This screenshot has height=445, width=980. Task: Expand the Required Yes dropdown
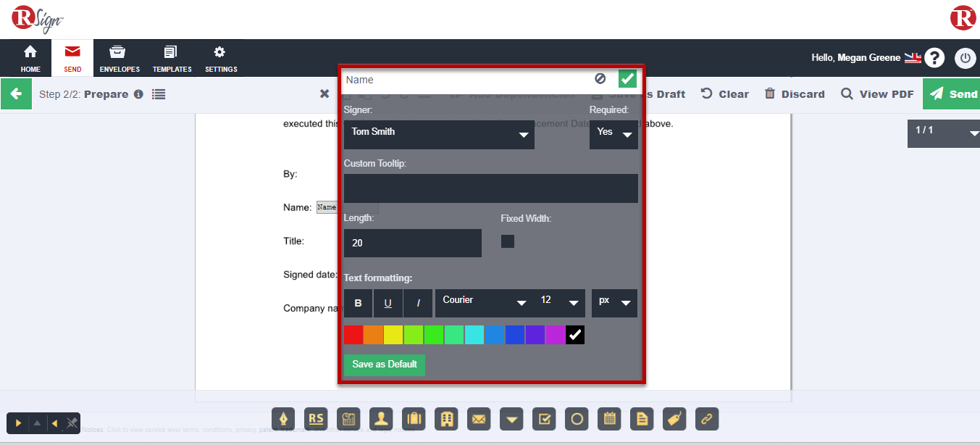point(613,134)
